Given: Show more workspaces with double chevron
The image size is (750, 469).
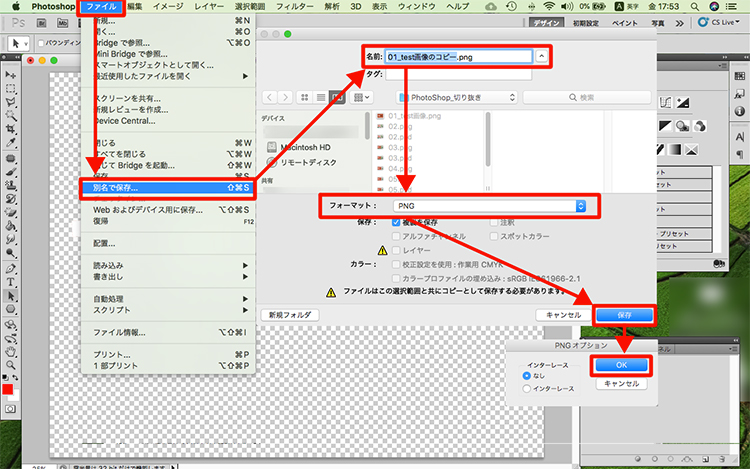Looking at the screenshot, I should pyautogui.click(x=680, y=23).
